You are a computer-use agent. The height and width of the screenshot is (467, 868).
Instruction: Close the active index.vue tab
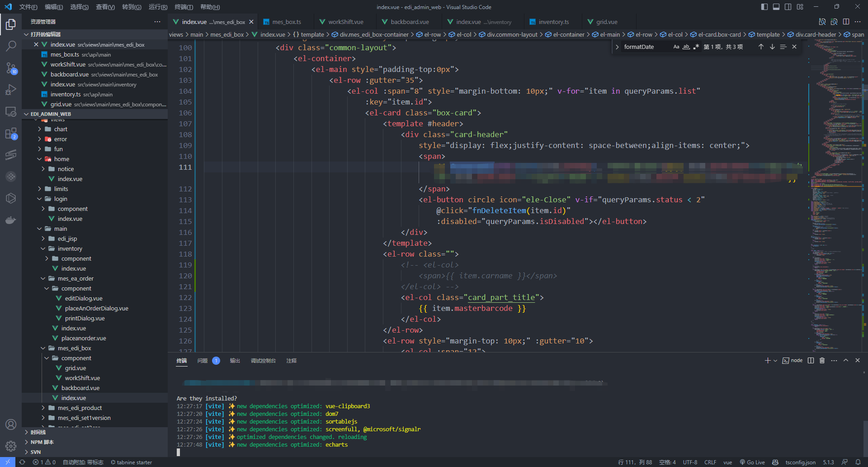point(251,22)
